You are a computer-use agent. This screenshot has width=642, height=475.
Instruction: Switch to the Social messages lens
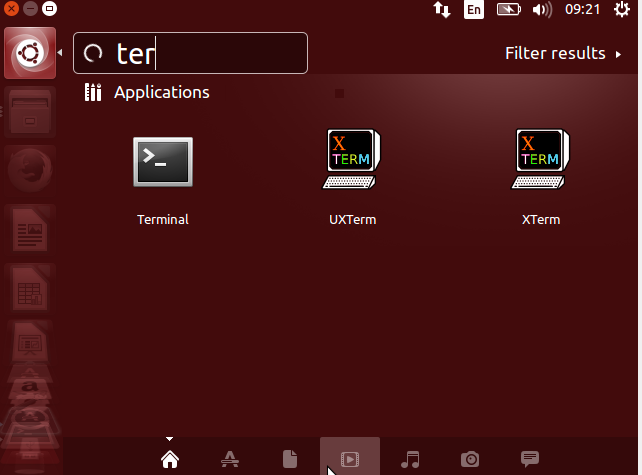click(x=530, y=459)
